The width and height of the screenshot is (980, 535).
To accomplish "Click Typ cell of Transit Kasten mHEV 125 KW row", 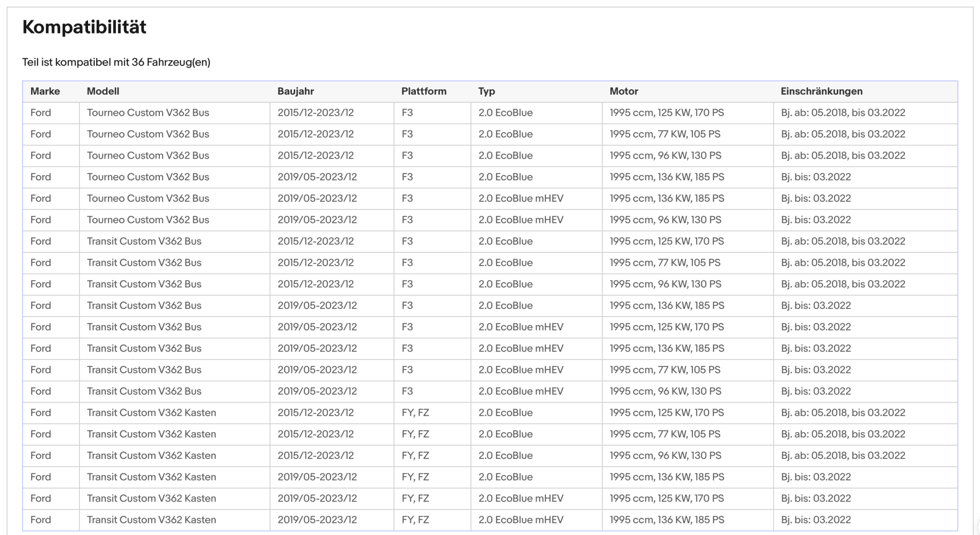I will pos(536,499).
